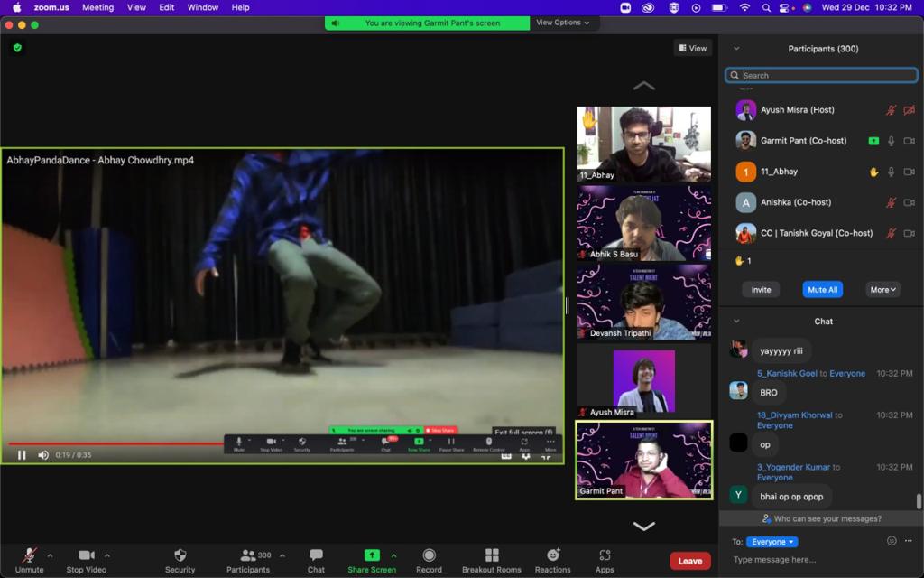This screenshot has height=578, width=924.
Task: Click the Siri icon in the menu bar
Action: pos(807,7)
